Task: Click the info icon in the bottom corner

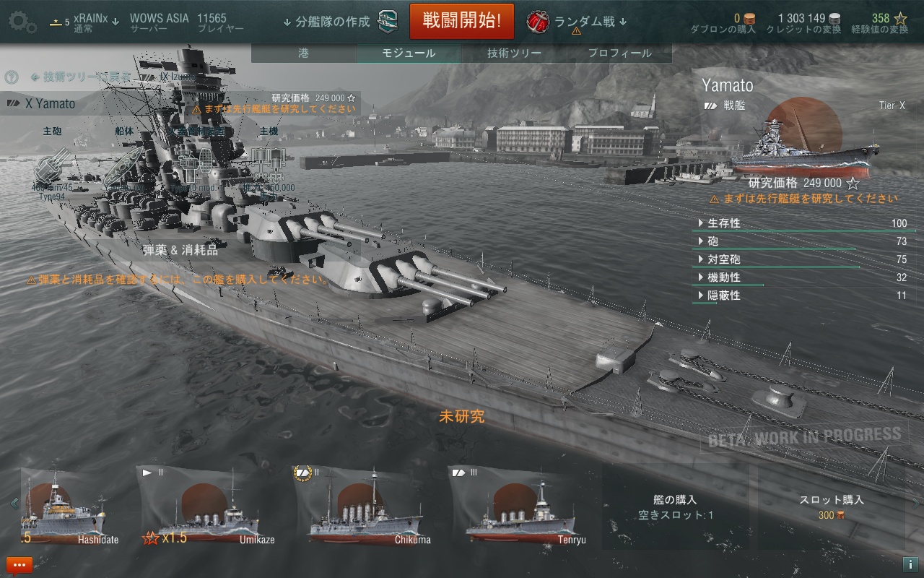Action: click(x=910, y=564)
